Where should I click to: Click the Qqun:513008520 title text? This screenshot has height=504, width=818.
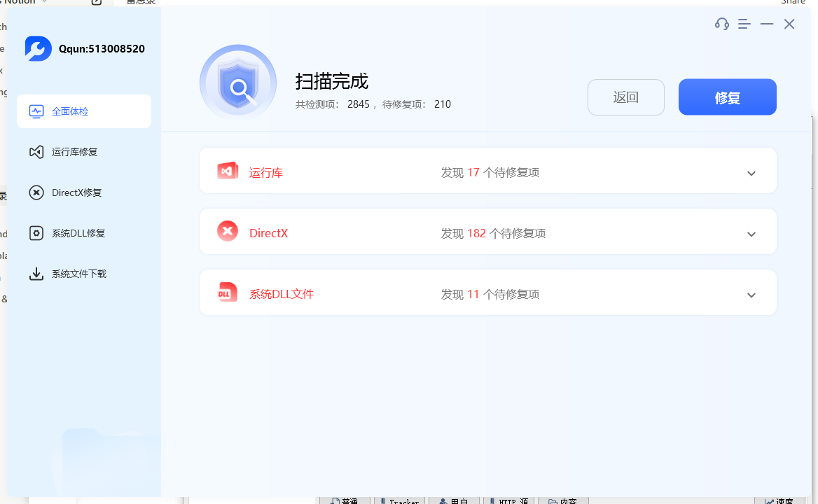pos(102,49)
